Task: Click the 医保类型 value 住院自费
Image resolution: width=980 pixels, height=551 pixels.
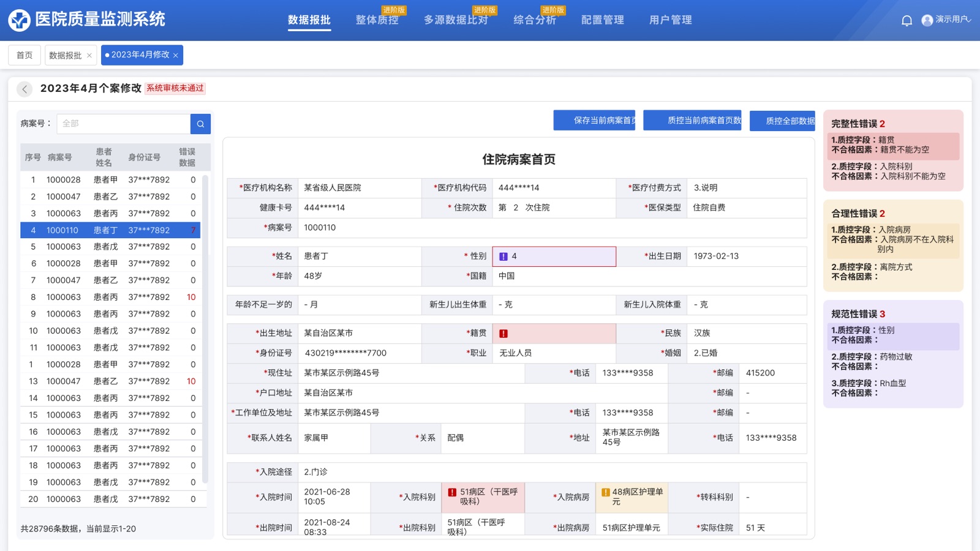Action: coord(709,208)
